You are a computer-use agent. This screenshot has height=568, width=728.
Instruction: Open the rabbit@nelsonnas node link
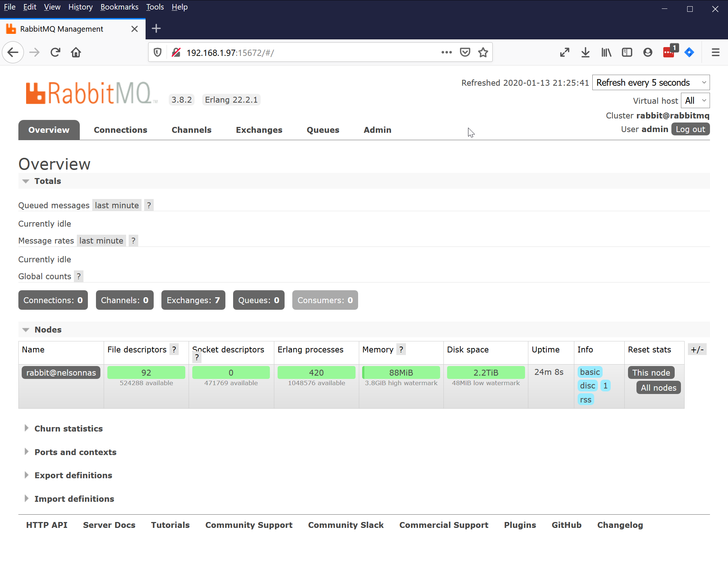point(61,373)
